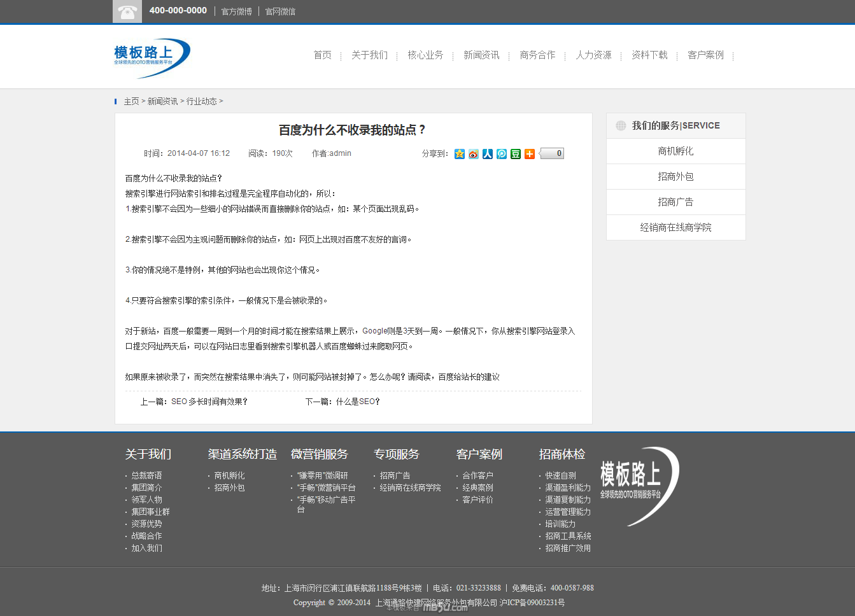Click 新闻资讯 in the breadcrumb
This screenshot has width=855, height=616.
(162, 102)
